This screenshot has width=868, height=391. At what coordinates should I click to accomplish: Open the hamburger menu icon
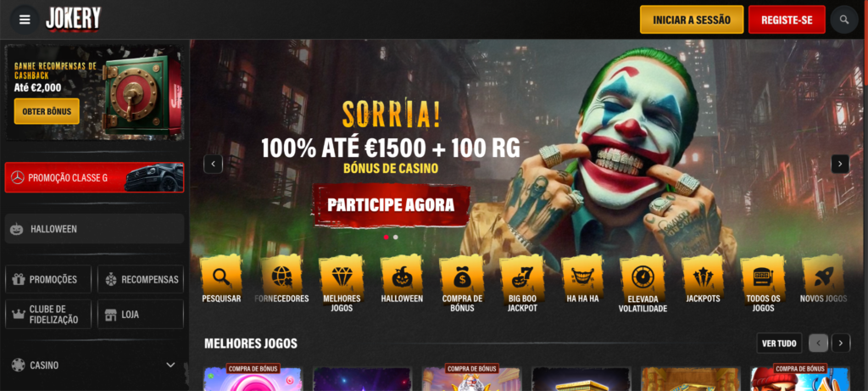(25, 20)
